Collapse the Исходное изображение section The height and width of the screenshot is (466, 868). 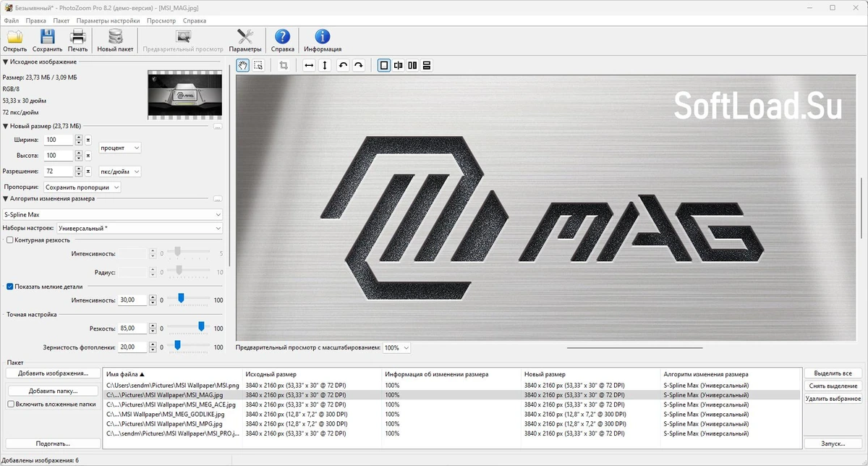coord(6,62)
